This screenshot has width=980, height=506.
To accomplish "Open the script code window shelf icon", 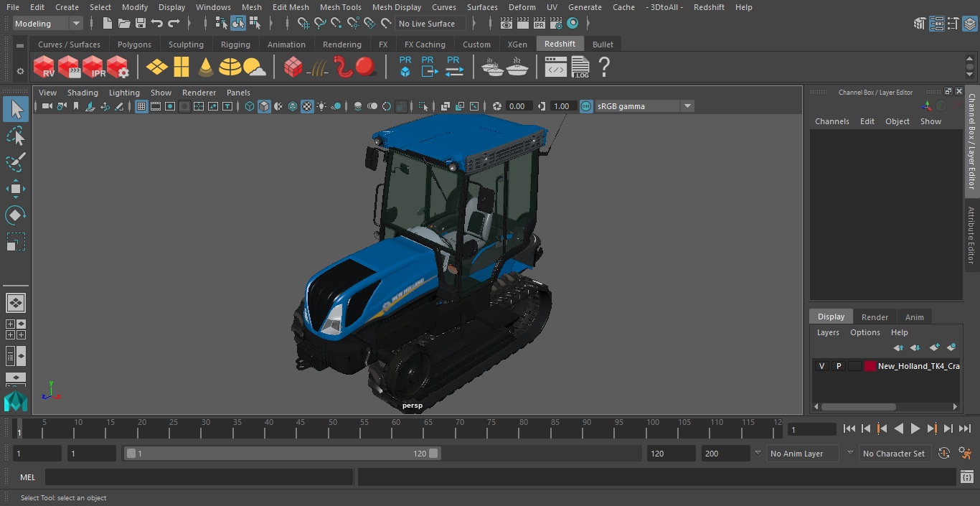I will click(x=556, y=67).
